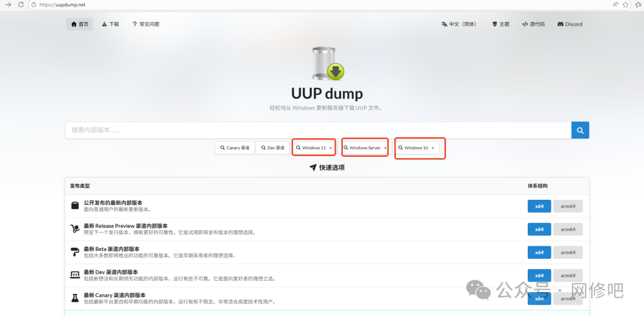Click the 体系结构 column header

[538, 186]
